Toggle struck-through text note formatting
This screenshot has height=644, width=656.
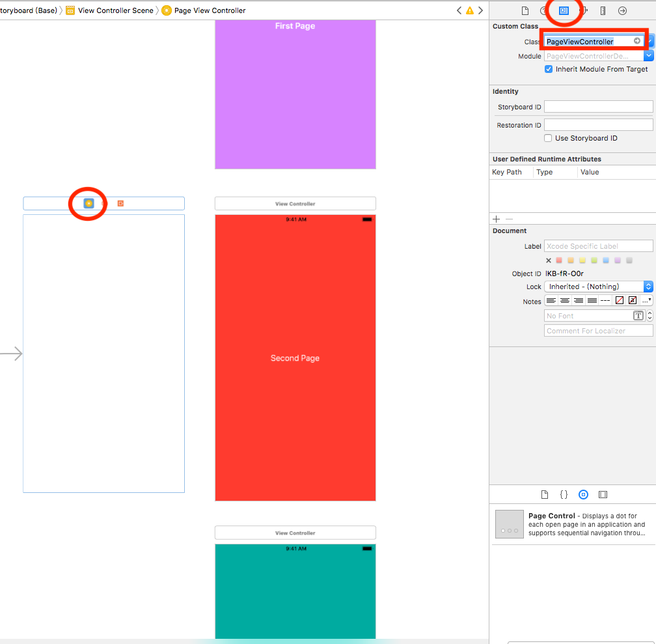tap(632, 300)
